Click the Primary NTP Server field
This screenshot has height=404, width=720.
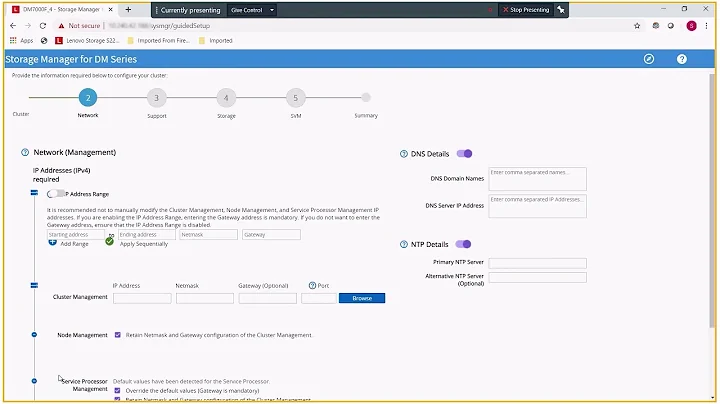(x=537, y=263)
